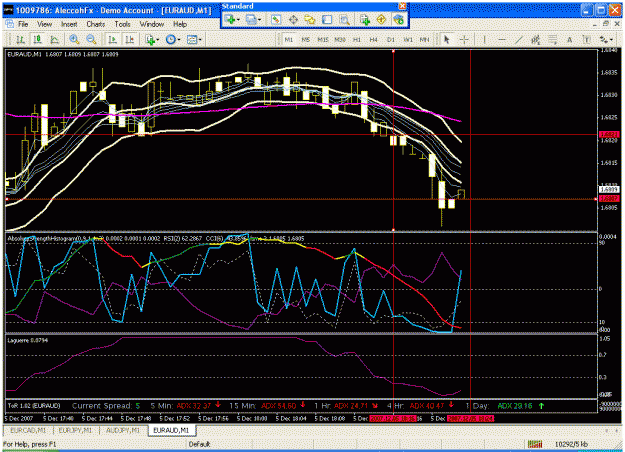Viewport: 625px width, 452px height.
Task: Click the chart window icon beside File menu
Action: coord(10,24)
